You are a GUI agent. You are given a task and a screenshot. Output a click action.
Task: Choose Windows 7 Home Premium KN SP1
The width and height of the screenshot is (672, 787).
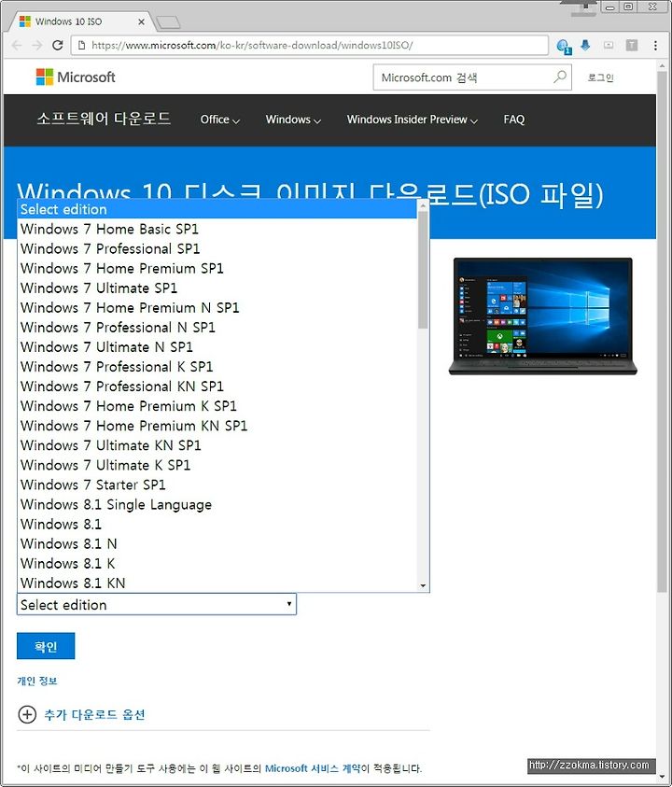217,426
